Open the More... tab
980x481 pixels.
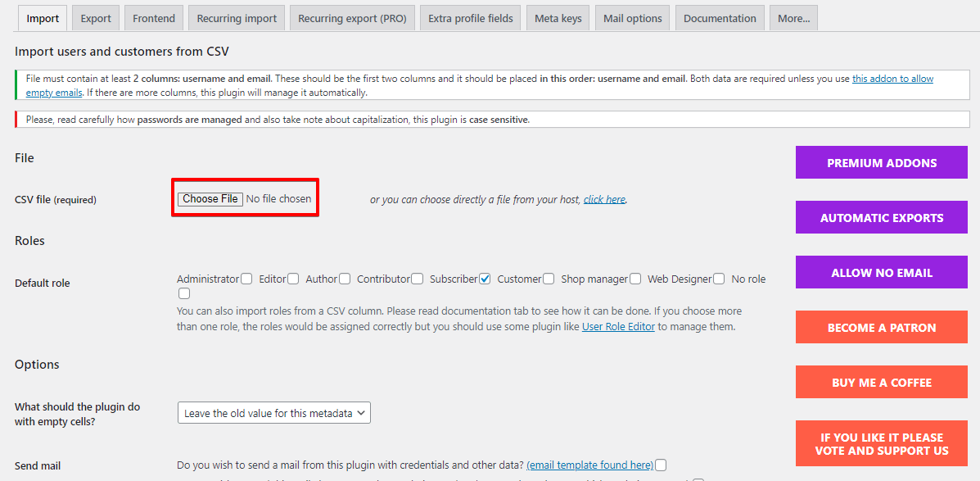click(794, 19)
